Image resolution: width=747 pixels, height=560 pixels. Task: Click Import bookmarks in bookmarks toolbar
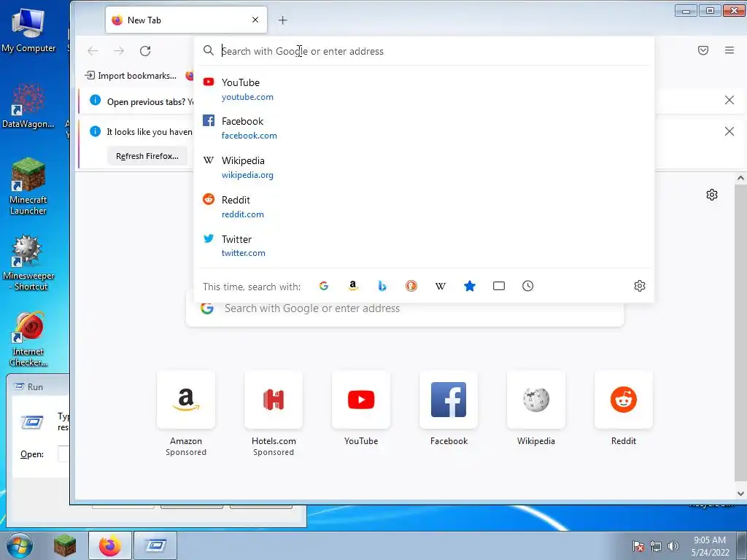click(131, 76)
